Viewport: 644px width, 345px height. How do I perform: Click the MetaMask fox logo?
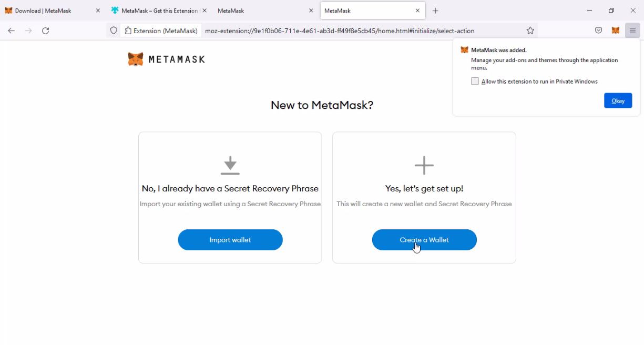136,59
